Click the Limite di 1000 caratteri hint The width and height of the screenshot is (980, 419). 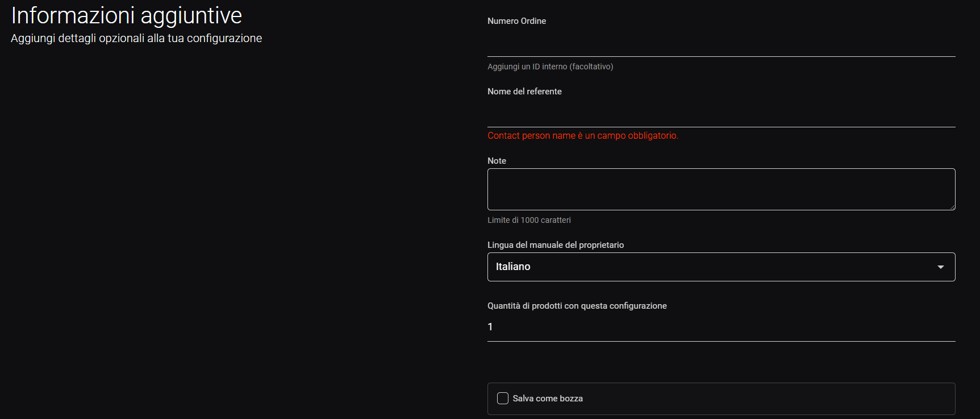coord(529,220)
